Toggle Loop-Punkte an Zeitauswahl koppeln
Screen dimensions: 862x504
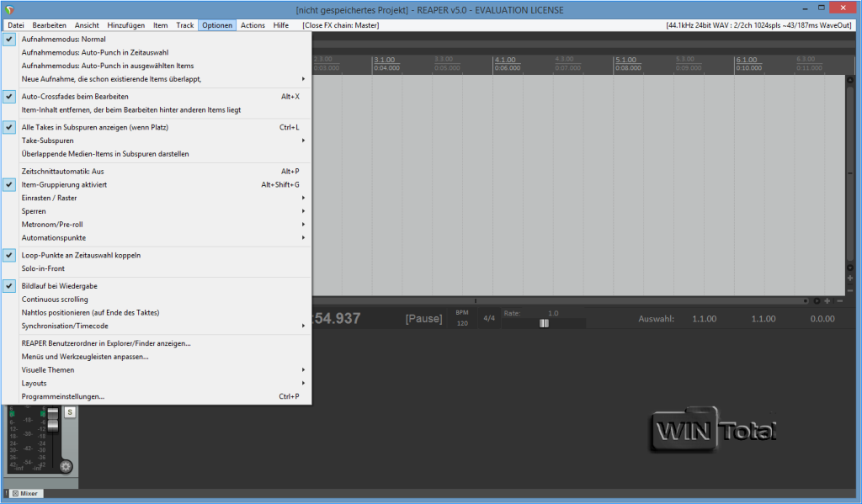tap(157, 255)
